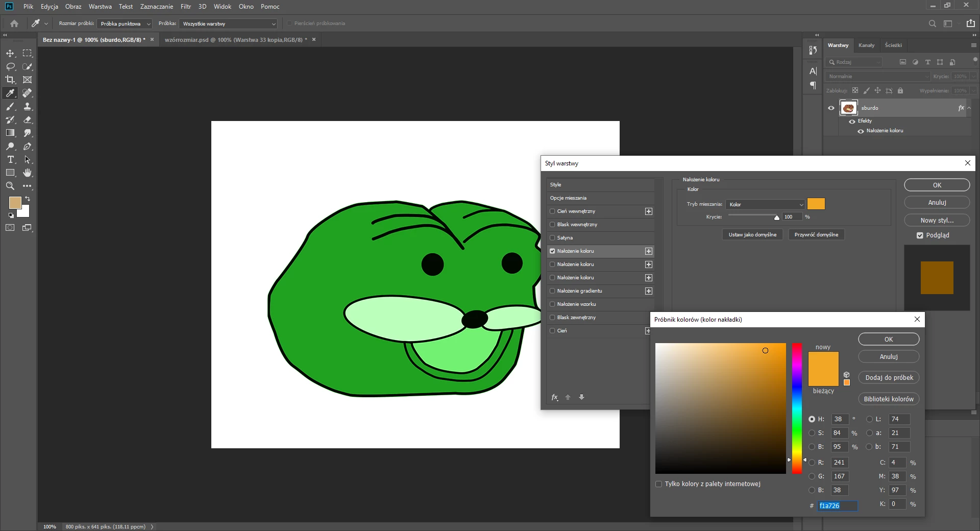Screen dimensions: 980x531
Task: Collapse the sburdo layer effects list
Action: pos(969,108)
